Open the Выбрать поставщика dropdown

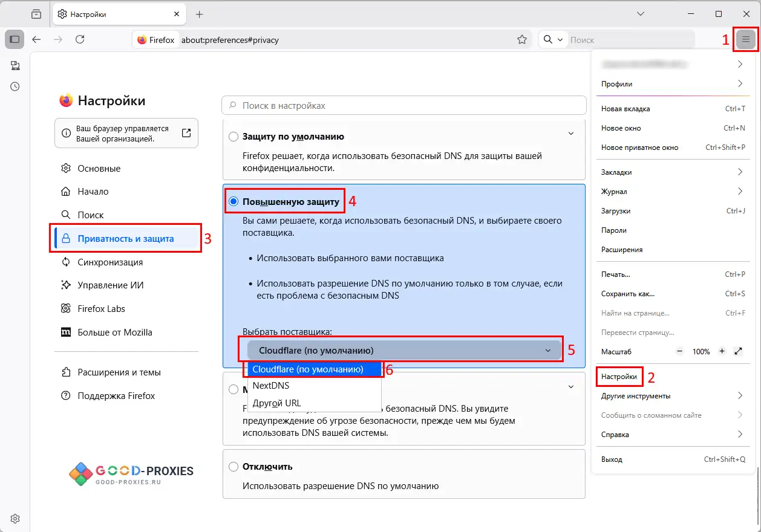click(404, 350)
